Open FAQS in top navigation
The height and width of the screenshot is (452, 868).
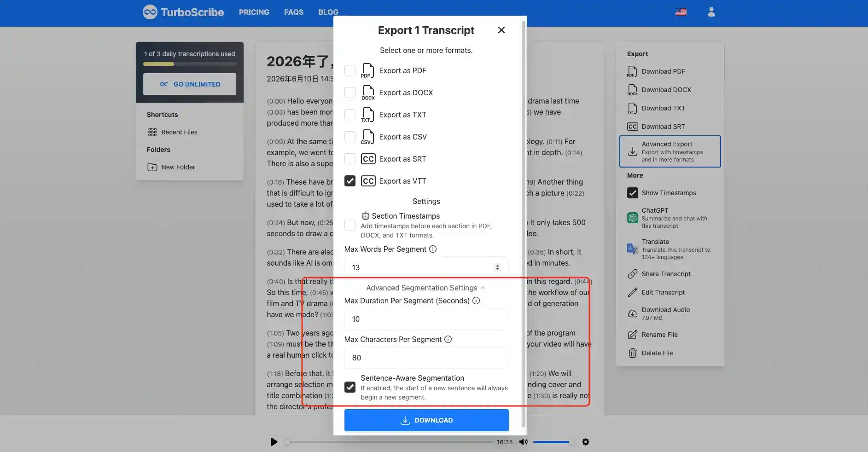tap(294, 12)
